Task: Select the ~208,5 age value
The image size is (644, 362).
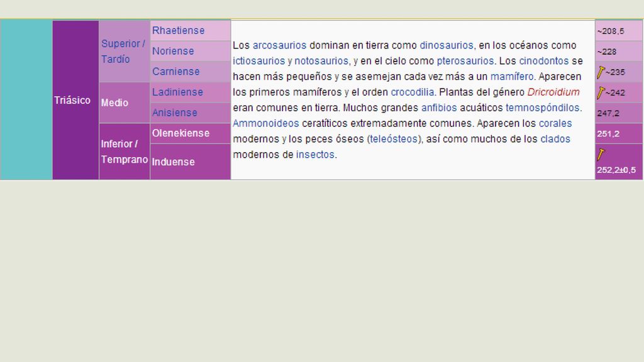Action: [611, 31]
